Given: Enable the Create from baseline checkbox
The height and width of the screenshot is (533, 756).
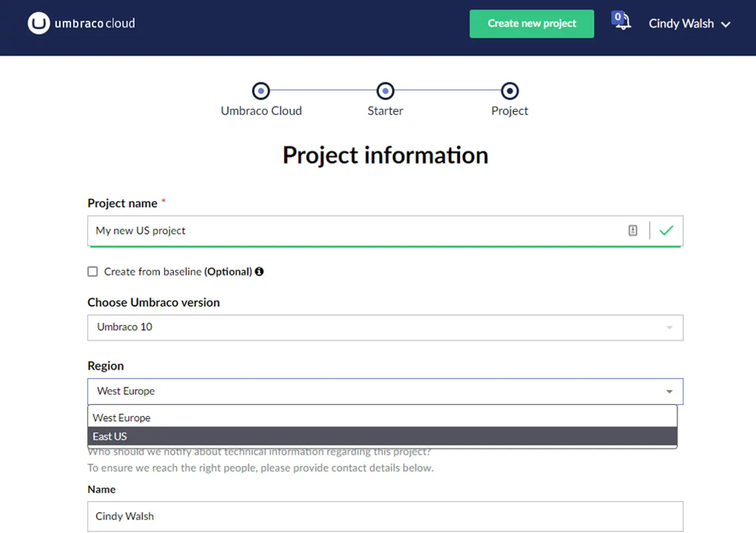Looking at the screenshot, I should (93, 272).
